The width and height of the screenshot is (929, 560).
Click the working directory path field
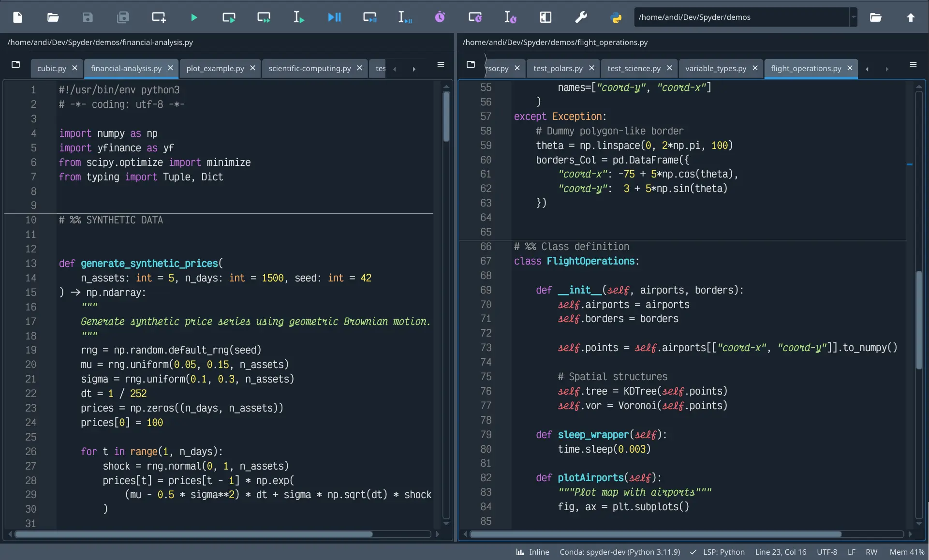point(742,17)
